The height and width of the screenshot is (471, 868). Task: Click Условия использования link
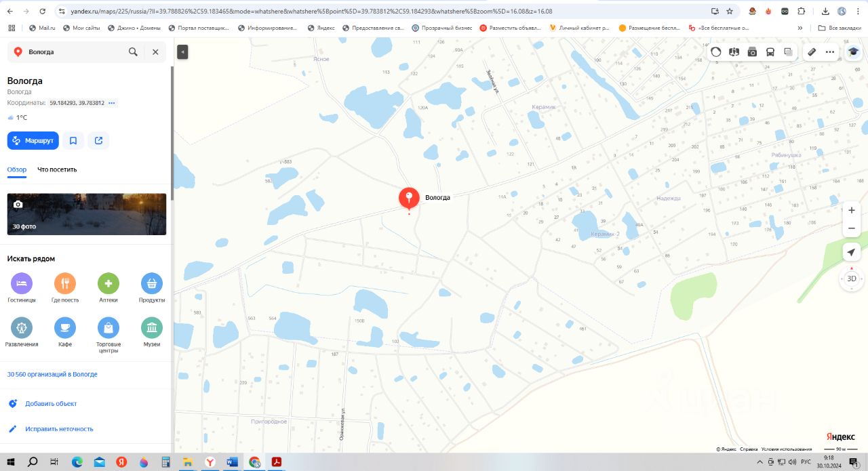pos(787,449)
